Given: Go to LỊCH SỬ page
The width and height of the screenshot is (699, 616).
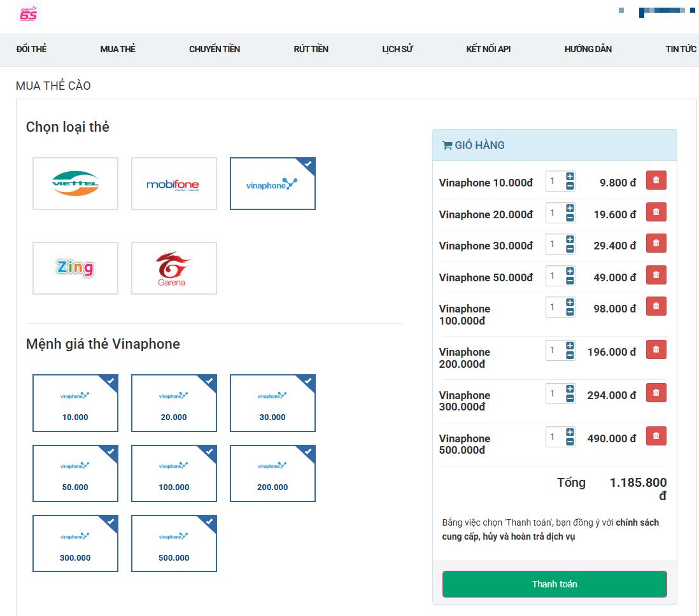Looking at the screenshot, I should click(x=397, y=49).
